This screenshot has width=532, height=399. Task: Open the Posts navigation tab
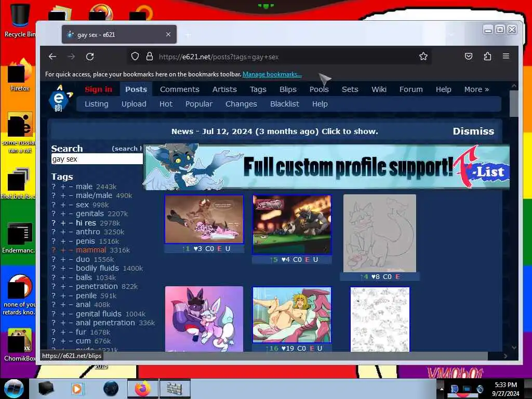point(136,89)
